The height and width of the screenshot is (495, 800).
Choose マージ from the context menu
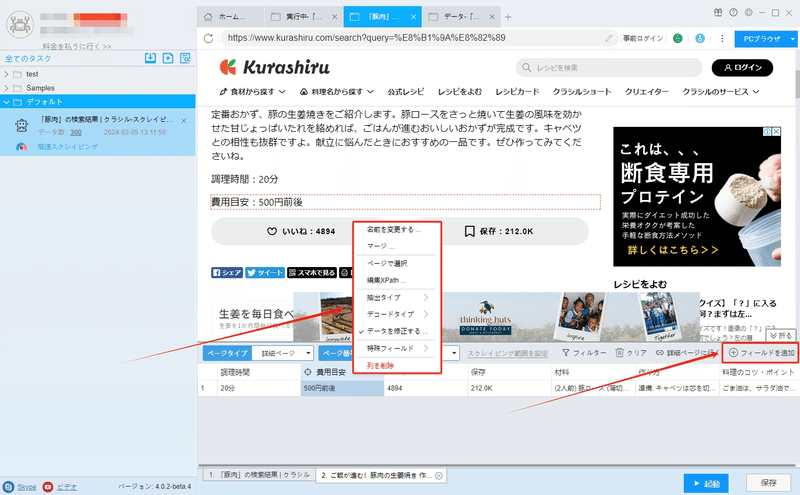click(x=381, y=246)
